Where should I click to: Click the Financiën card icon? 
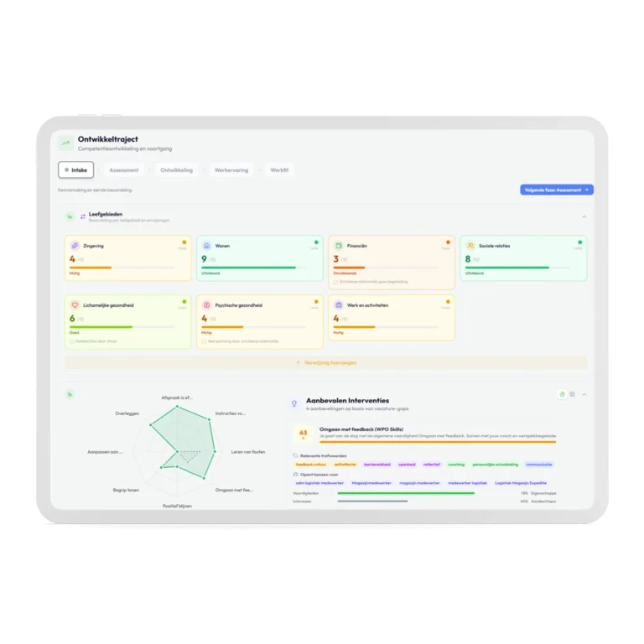(338, 246)
